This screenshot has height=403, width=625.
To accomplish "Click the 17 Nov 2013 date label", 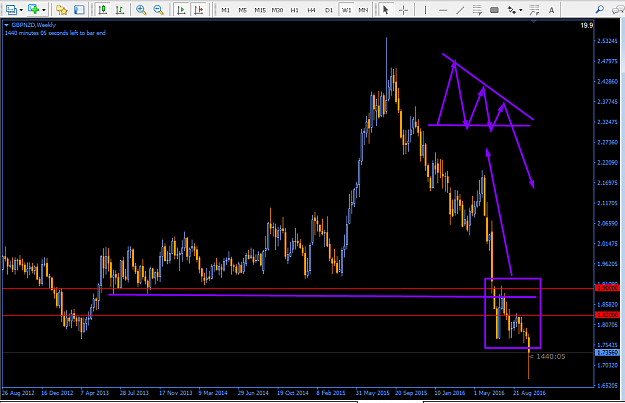I will coord(175,393).
